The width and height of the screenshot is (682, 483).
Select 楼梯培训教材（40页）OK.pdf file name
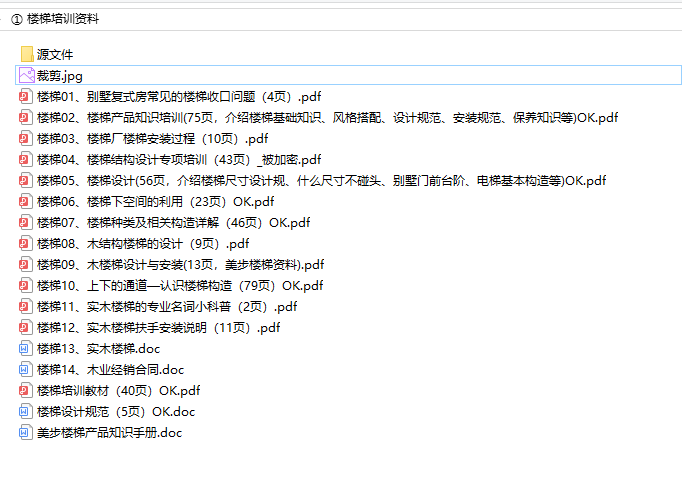tap(119, 391)
